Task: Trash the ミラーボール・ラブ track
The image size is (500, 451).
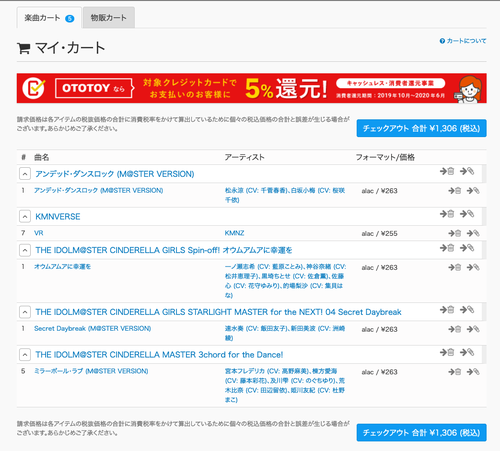Action: [x=455, y=372]
